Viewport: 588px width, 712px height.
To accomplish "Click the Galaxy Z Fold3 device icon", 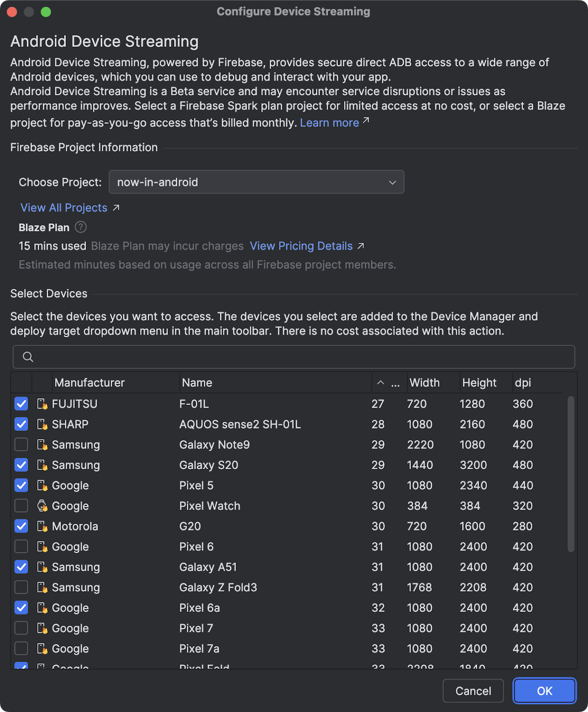I will [42, 587].
